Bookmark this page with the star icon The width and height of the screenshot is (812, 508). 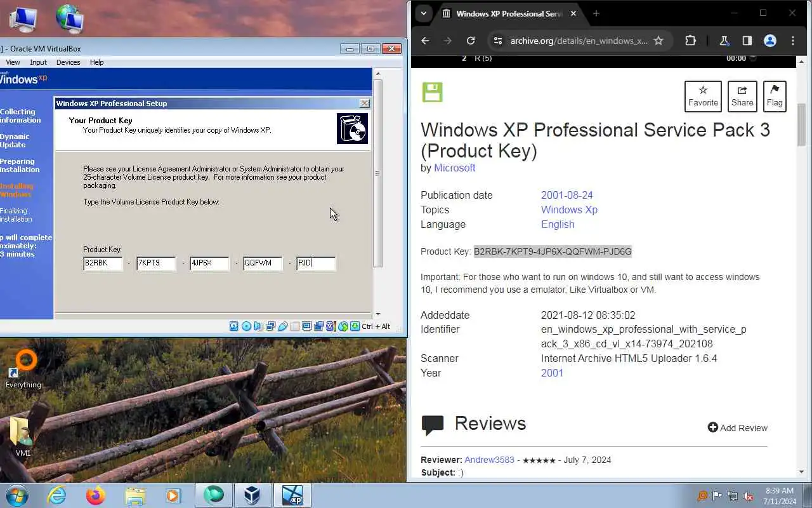(x=658, y=41)
